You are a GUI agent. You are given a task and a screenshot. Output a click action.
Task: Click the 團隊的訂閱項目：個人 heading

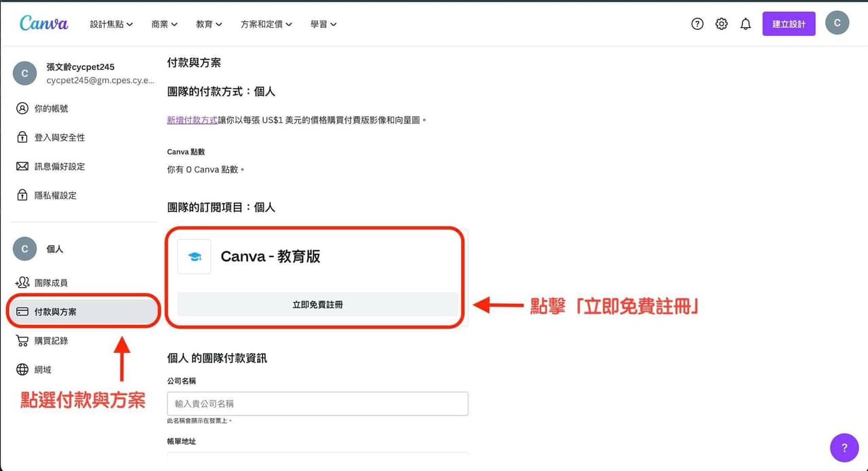221,207
